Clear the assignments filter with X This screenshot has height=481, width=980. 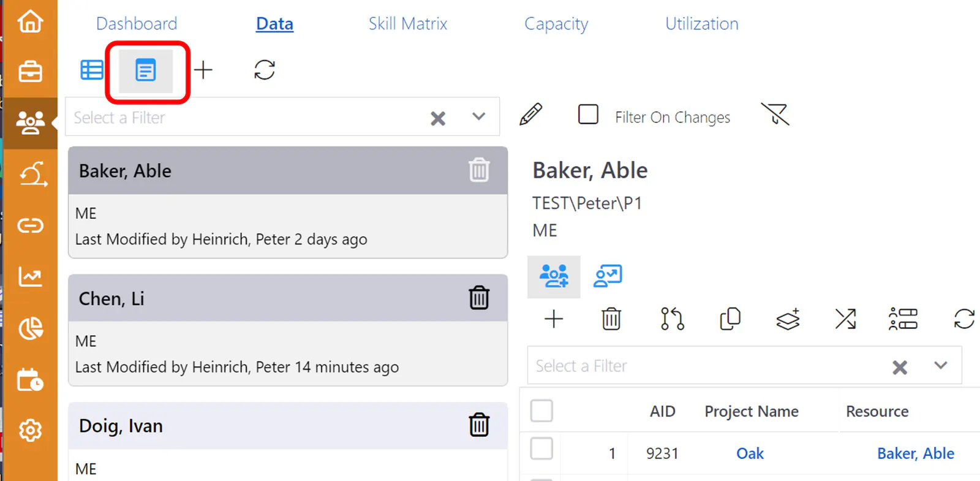[x=900, y=367]
